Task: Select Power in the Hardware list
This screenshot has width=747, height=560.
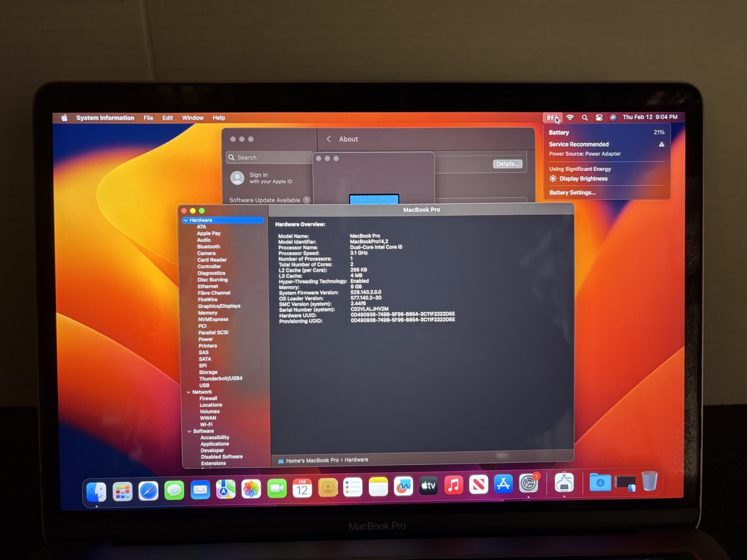Action: [x=205, y=339]
